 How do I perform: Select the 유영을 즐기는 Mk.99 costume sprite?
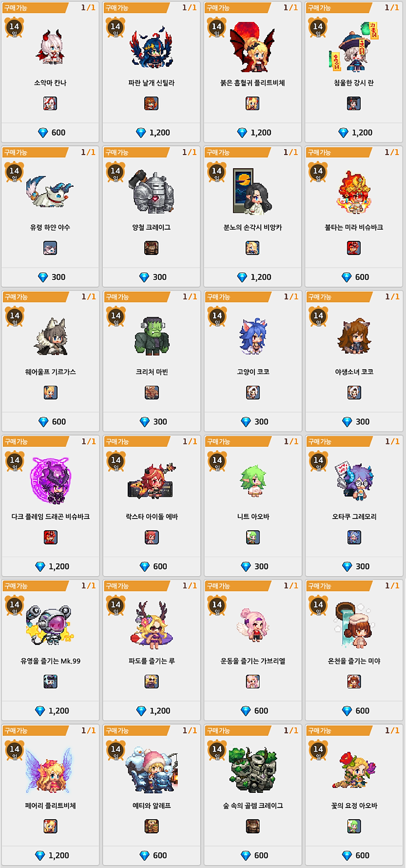[x=50, y=625]
